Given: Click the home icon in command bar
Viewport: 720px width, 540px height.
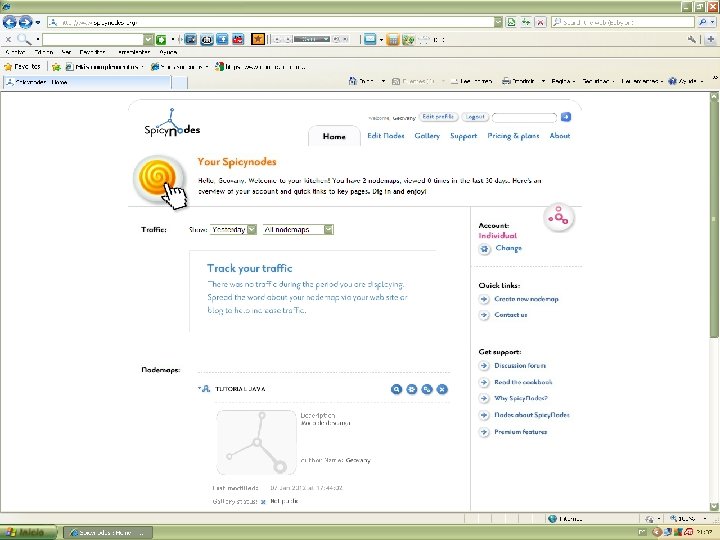Looking at the screenshot, I should [353, 81].
